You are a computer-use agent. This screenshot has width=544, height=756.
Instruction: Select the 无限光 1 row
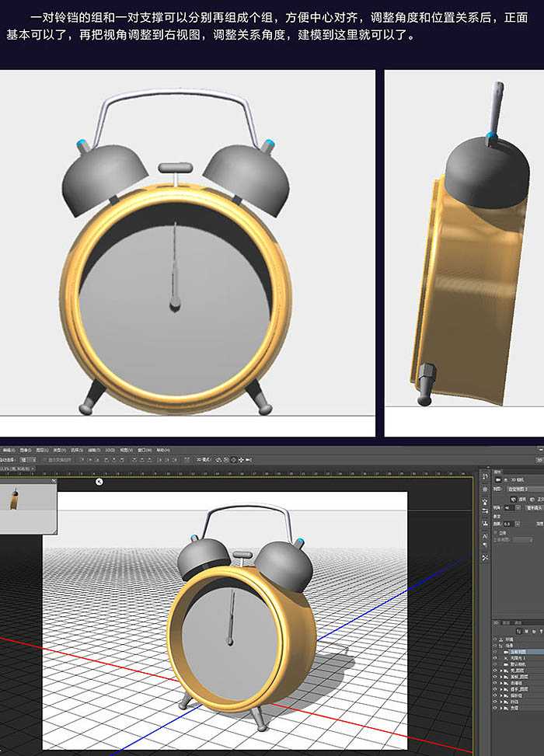(518, 658)
